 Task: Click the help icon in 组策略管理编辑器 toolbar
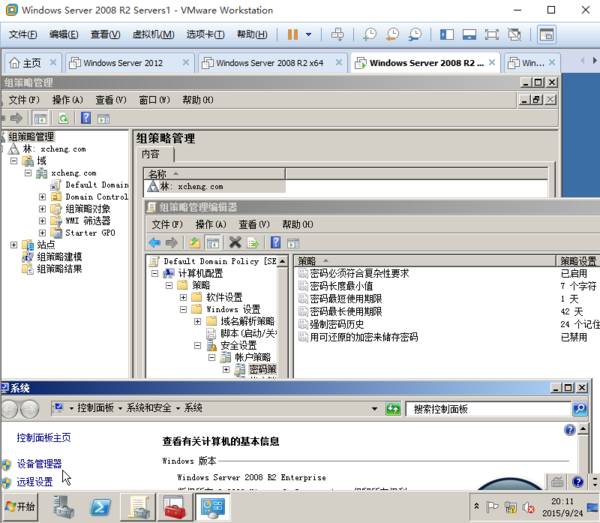coord(276,243)
